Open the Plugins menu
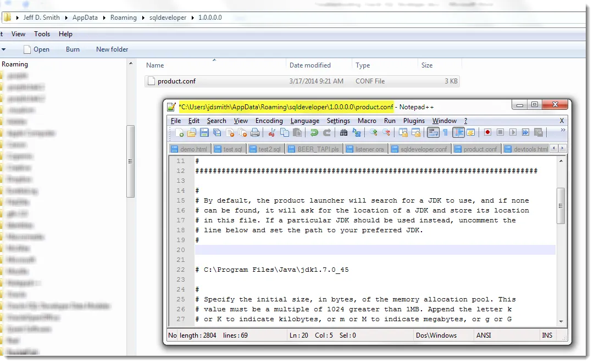594x364 pixels. 414,121
